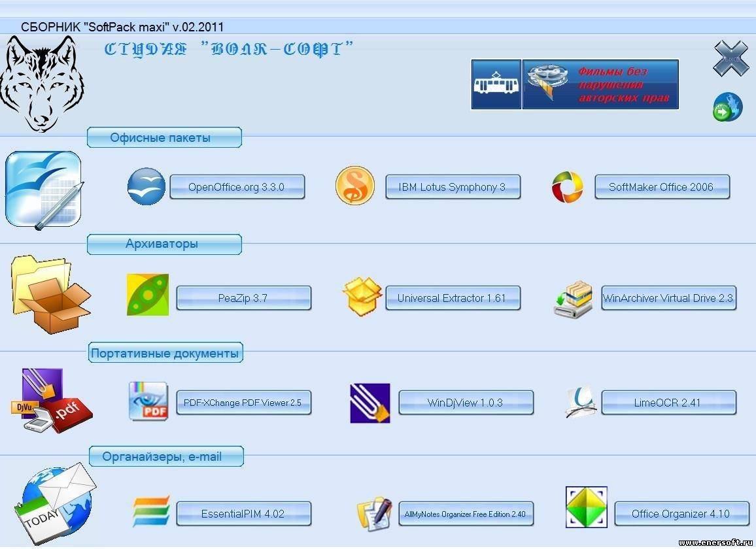
Task: Select the Архиваторы category label
Action: click(164, 244)
